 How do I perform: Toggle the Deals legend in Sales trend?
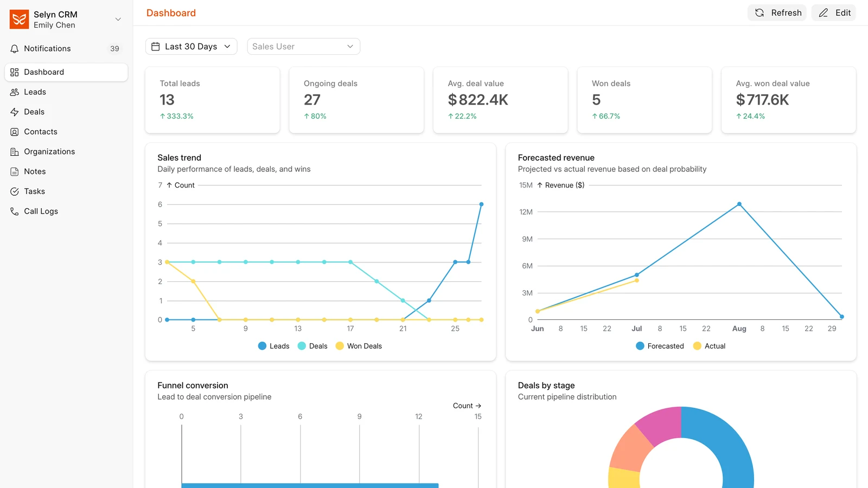pos(312,346)
